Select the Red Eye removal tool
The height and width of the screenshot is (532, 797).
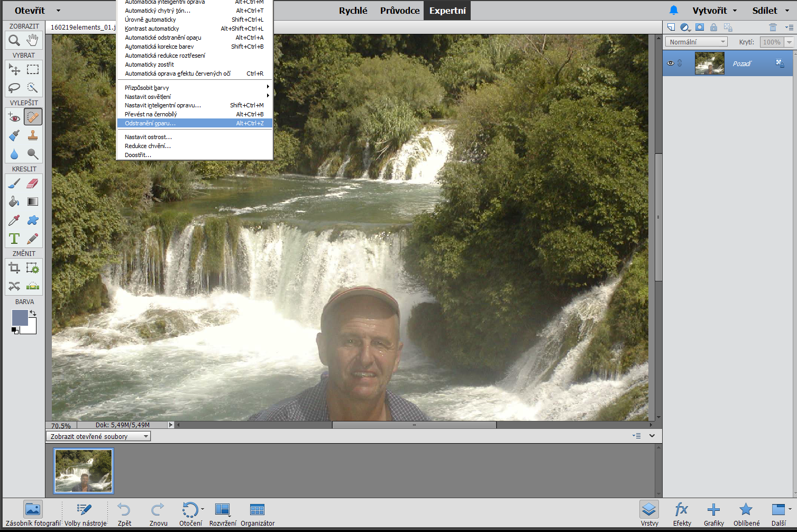coord(14,117)
